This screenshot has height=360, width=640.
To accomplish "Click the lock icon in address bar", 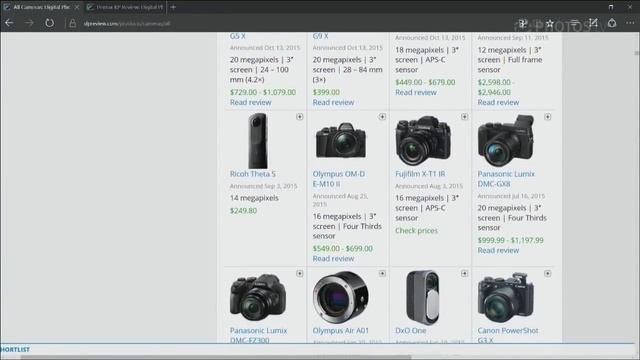I will click(73, 23).
